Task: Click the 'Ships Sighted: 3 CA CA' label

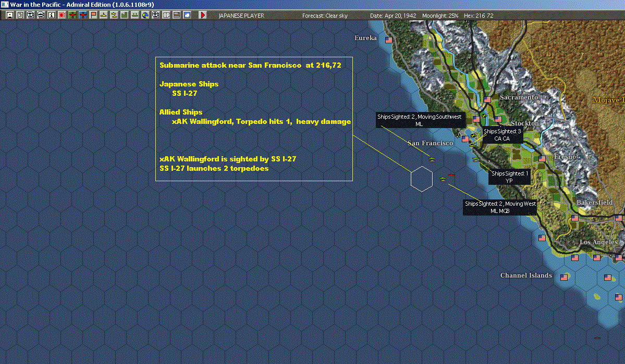Action: click(502, 135)
